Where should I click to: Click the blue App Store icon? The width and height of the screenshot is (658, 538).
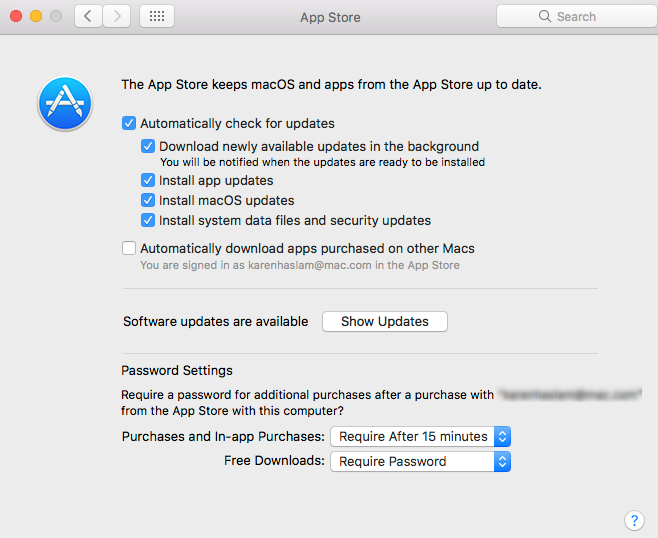(65, 103)
